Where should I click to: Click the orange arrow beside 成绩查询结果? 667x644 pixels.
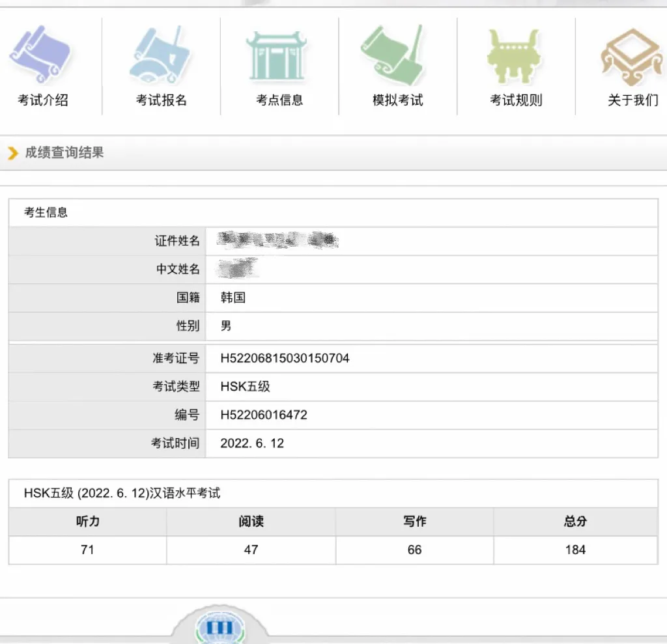[x=13, y=153]
